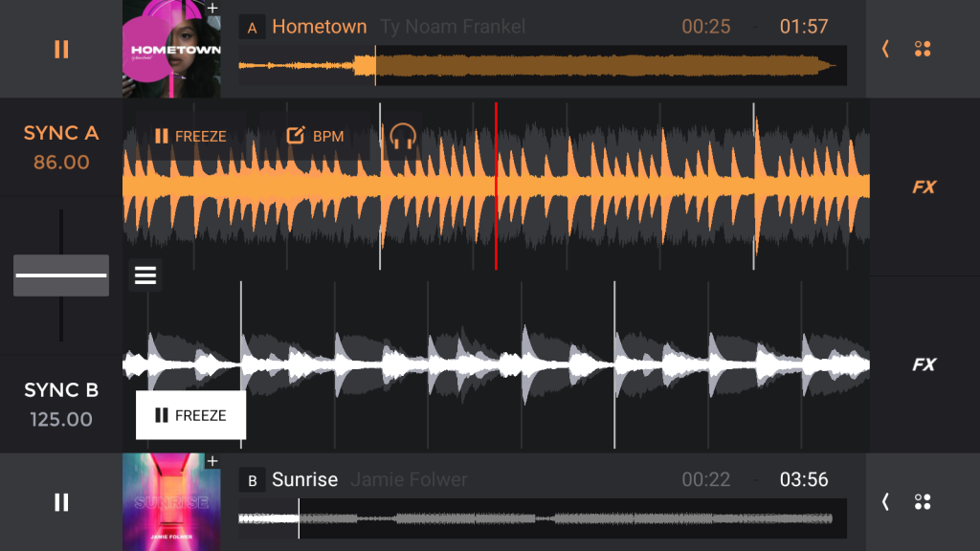Open the four-dot pads grid for deck B

click(923, 502)
